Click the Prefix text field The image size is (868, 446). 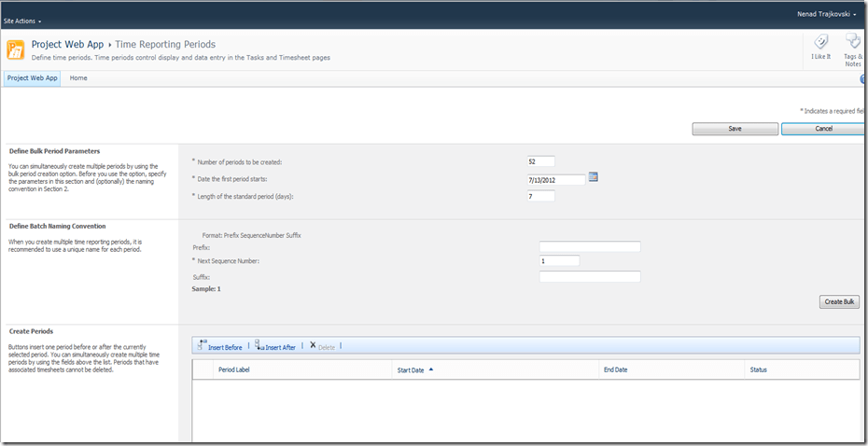(x=590, y=247)
